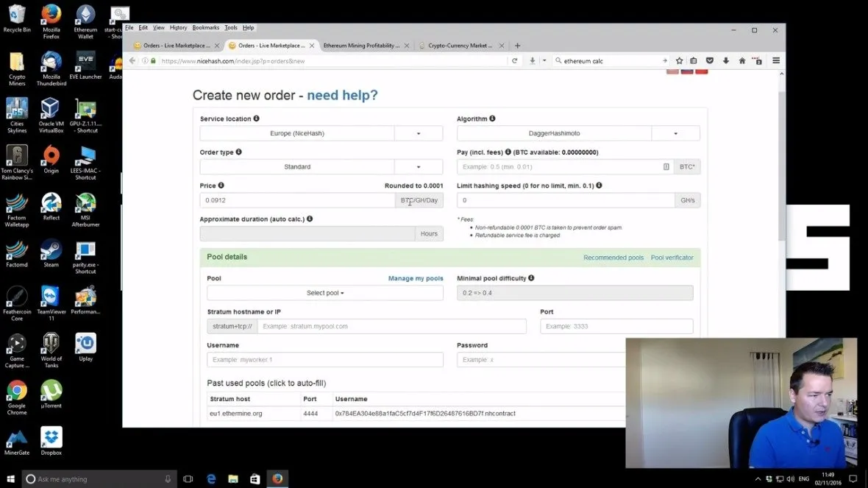Open Factom Walletapp icon
Viewport: 868px width, 488px height.
tap(17, 210)
